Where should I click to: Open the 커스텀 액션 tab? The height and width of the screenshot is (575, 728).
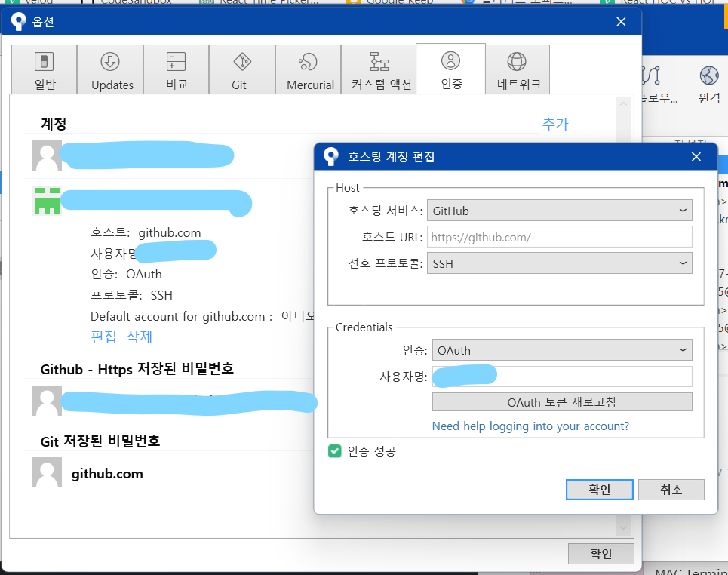pyautogui.click(x=379, y=69)
